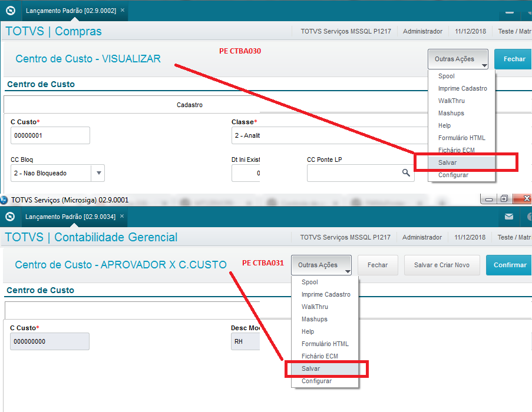Click TOTVS Serviços MSSQL P1217 in Contabilidade header

click(x=345, y=237)
